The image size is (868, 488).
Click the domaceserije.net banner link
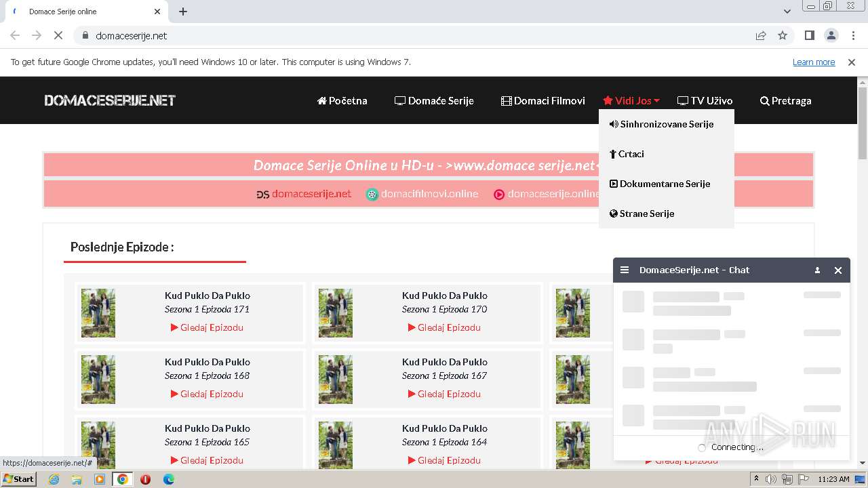pos(304,194)
